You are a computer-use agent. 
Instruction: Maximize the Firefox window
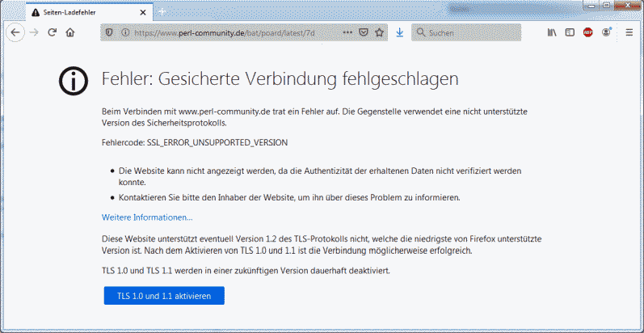click(606, 6)
